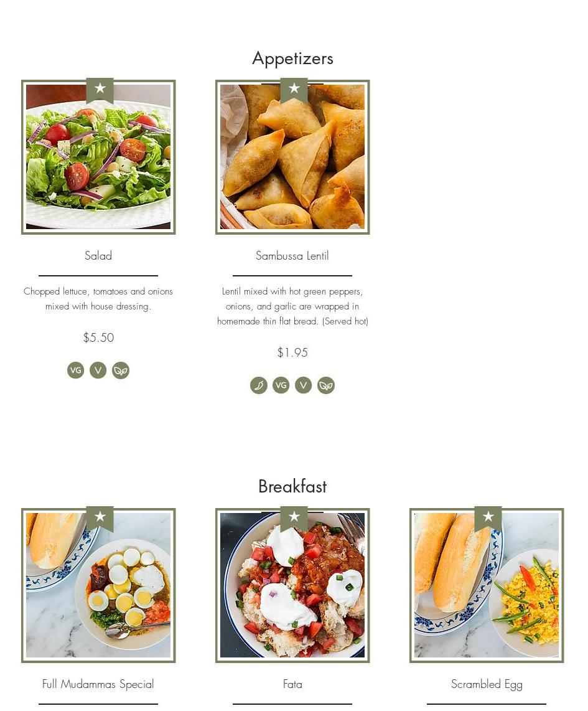Open the Full Mudammas Special photo
The height and width of the screenshot is (711, 588).
tap(98, 585)
